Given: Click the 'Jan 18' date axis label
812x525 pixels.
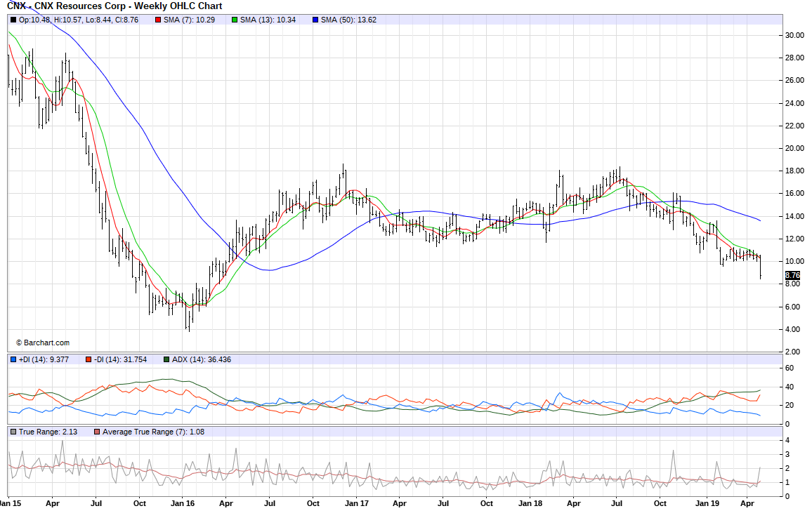Looking at the screenshot, I should pyautogui.click(x=530, y=503).
